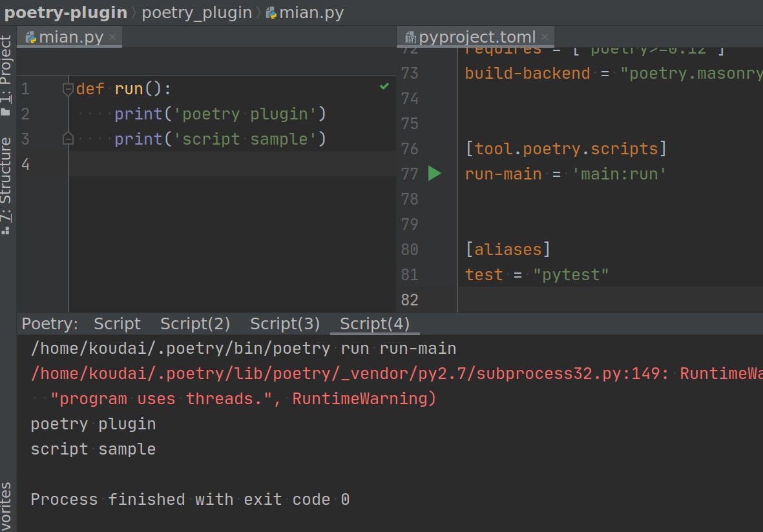Click the bookmark icon beside line 3
This screenshot has height=532, width=763.
point(68,138)
